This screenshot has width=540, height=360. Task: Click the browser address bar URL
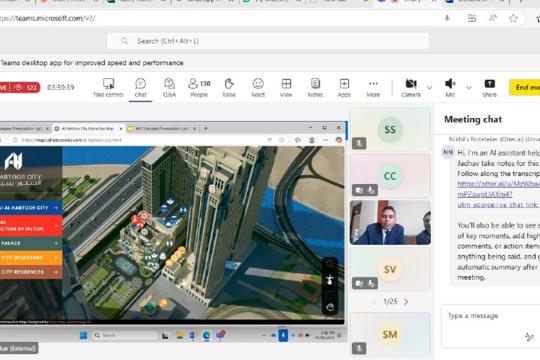tap(48, 18)
